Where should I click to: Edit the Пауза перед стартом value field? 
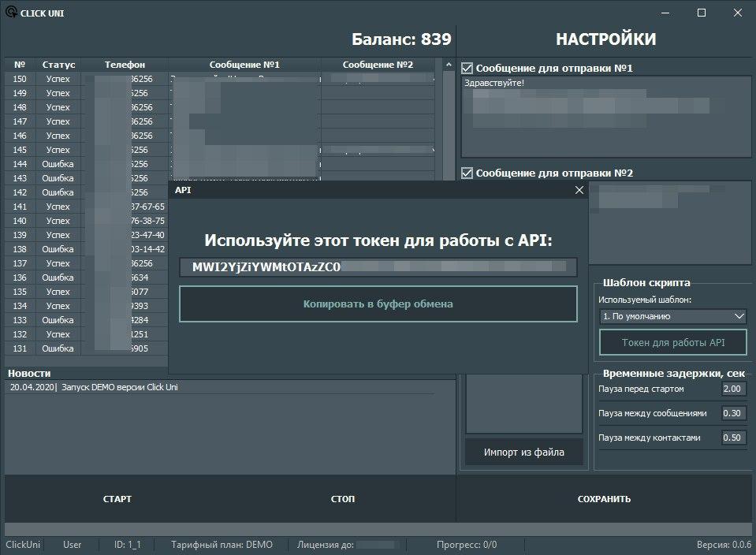click(733, 389)
